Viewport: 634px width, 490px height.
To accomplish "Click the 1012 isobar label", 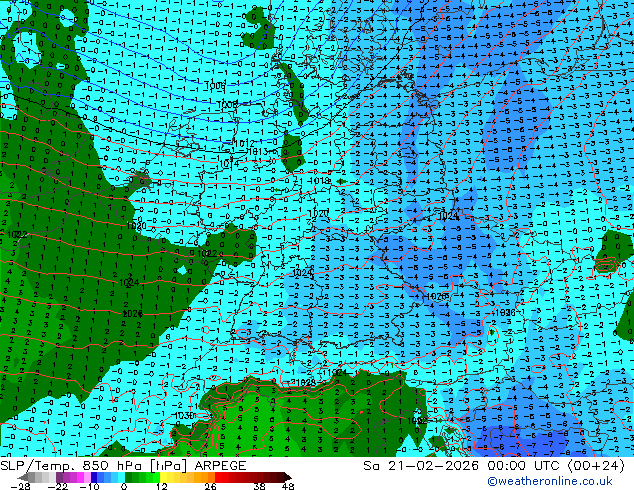I will point(244,143).
